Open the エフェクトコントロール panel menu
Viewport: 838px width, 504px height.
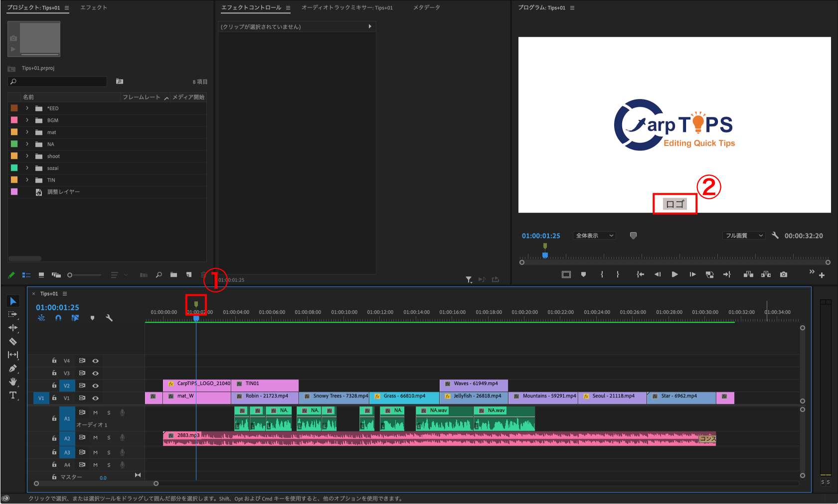coord(288,8)
